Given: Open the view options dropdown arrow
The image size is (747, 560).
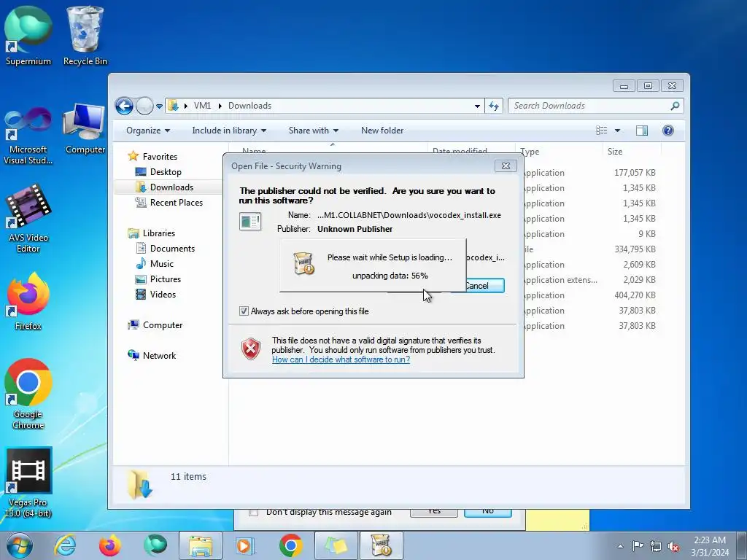Looking at the screenshot, I should click(617, 131).
